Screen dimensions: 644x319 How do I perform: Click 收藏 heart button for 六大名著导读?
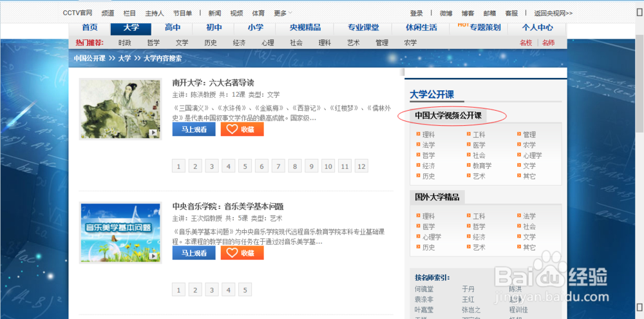click(242, 129)
